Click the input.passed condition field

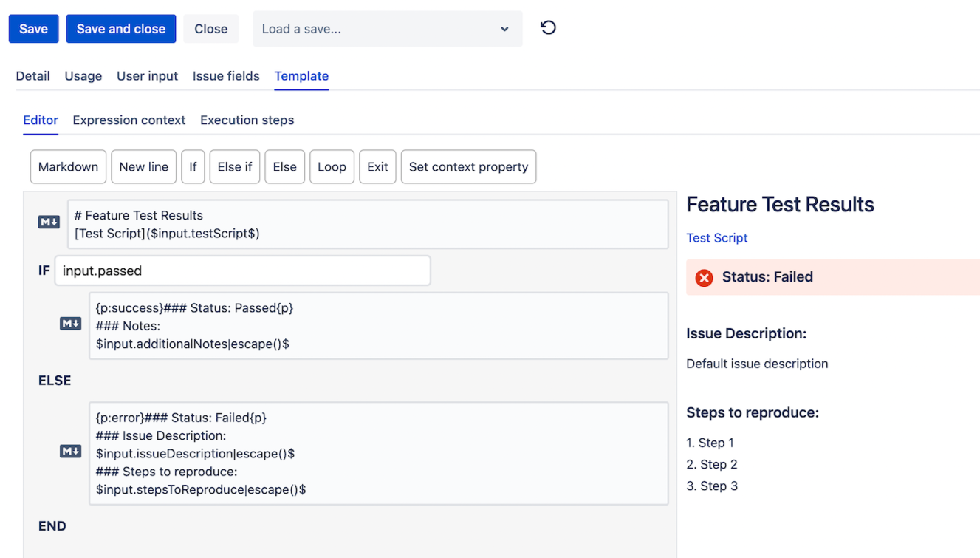(242, 270)
